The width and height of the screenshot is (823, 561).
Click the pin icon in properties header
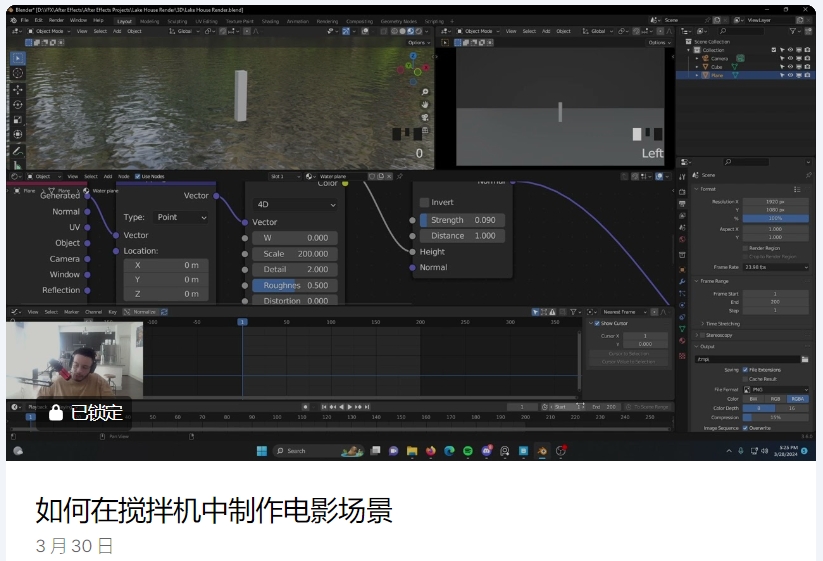coord(808,175)
